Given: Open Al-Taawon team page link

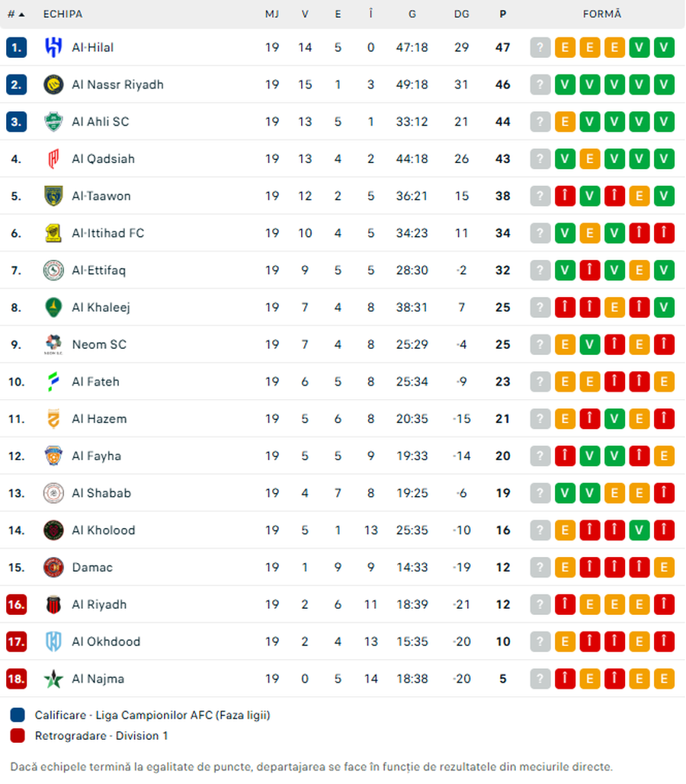Looking at the screenshot, I should point(101,196).
